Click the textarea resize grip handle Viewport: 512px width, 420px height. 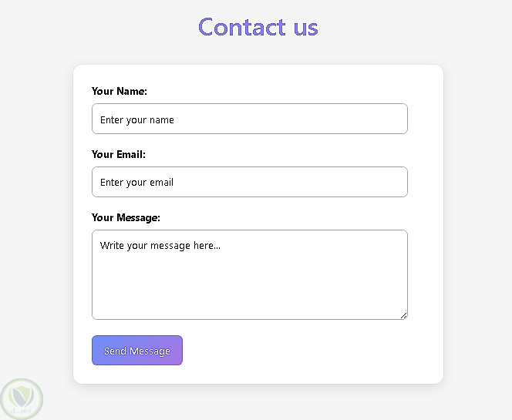click(x=403, y=314)
